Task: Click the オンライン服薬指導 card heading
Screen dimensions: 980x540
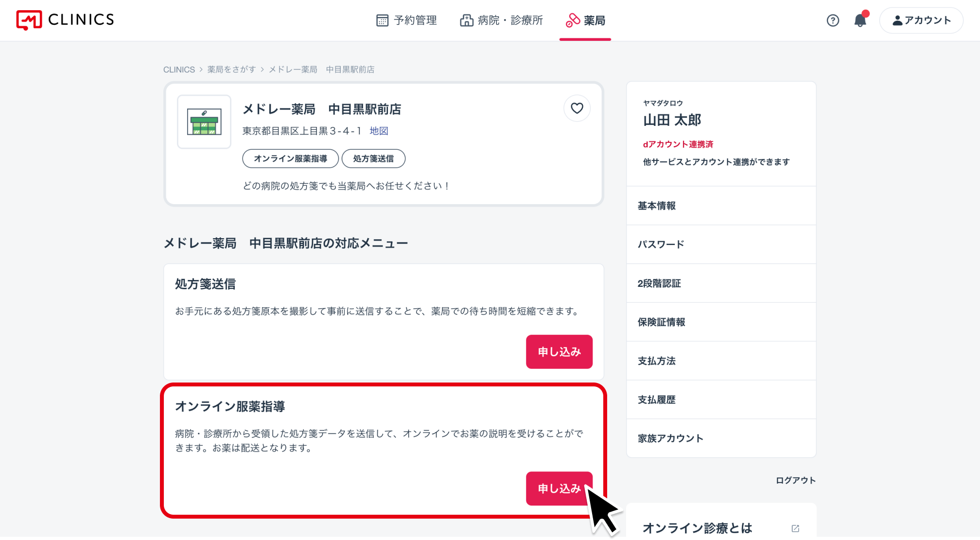Action: (230, 407)
